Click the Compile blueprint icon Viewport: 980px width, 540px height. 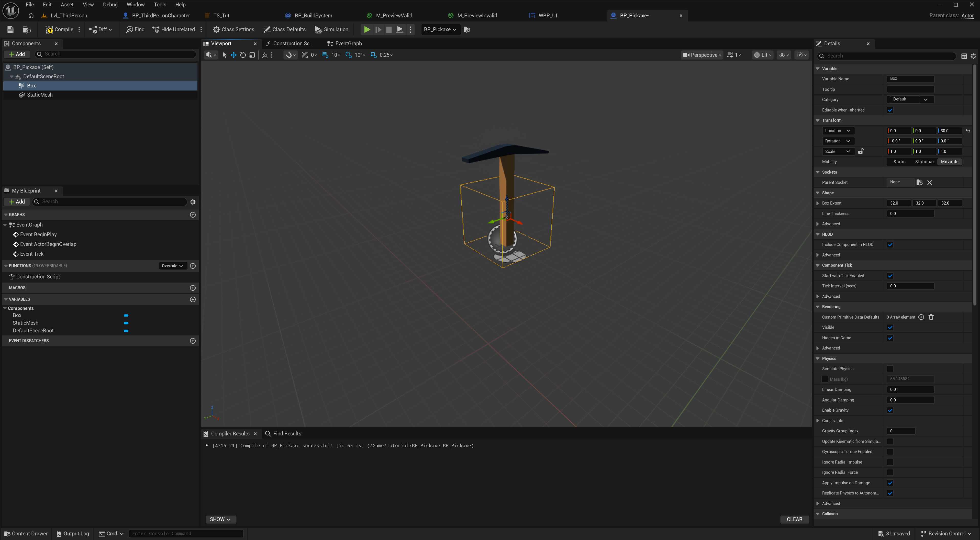(x=49, y=29)
